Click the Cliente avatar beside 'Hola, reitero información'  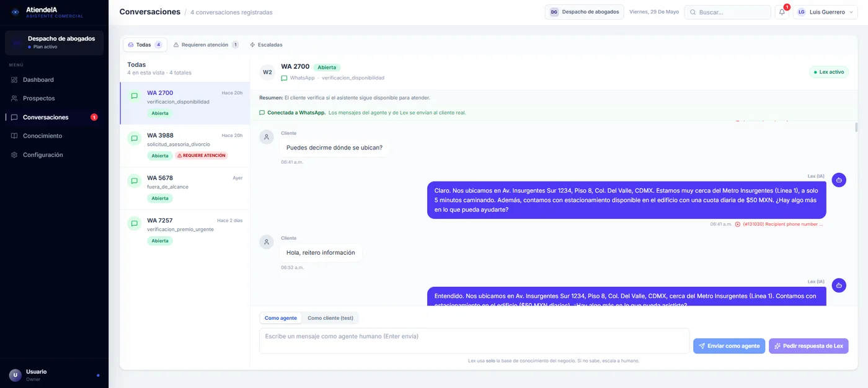267,242
